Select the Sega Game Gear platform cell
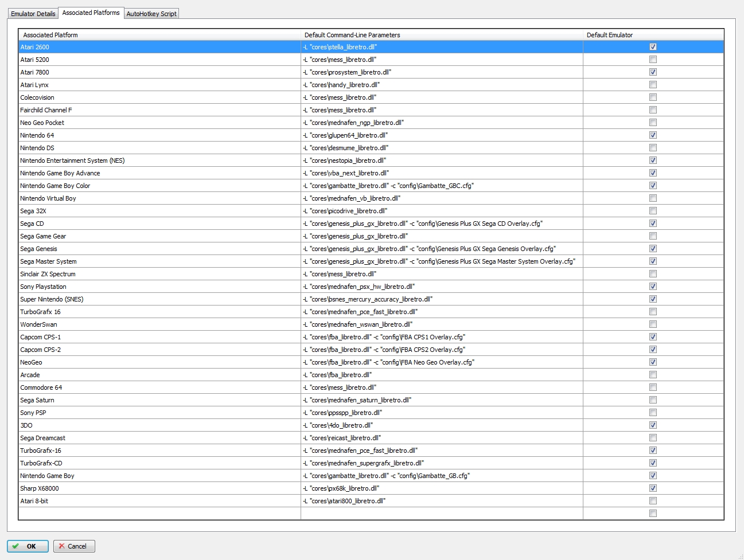Screen dimensions: 744x560 click(x=159, y=236)
